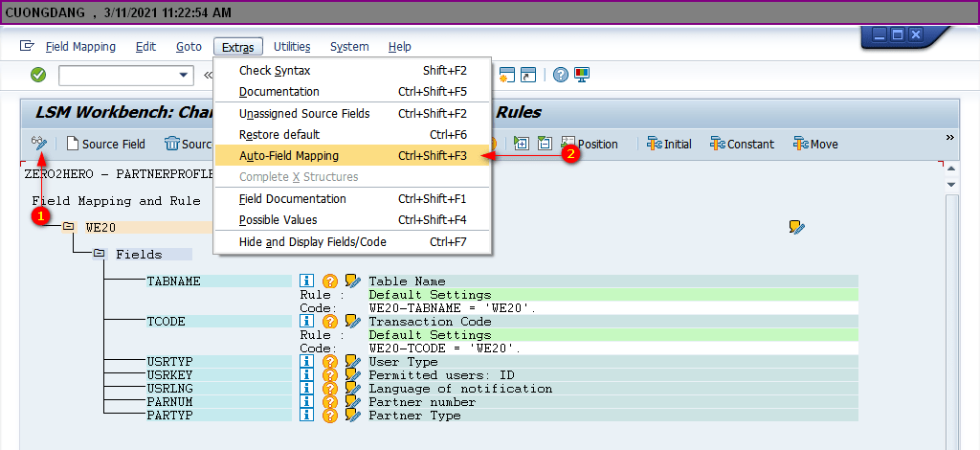Select Auto-Field Mapping from Extras menu
Viewport: 980px width, 450px height.
pos(288,155)
